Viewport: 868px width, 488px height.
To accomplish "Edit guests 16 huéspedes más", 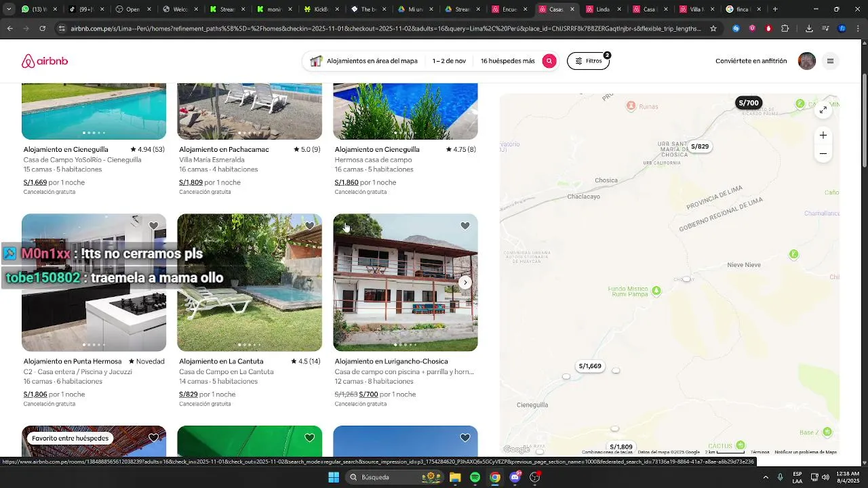I will tap(507, 61).
